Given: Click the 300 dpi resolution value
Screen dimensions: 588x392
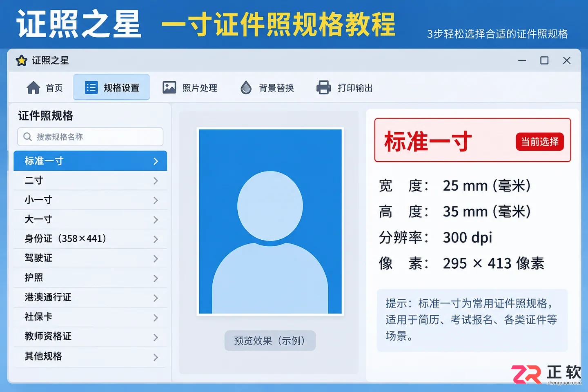Looking at the screenshot, I should click(468, 238).
